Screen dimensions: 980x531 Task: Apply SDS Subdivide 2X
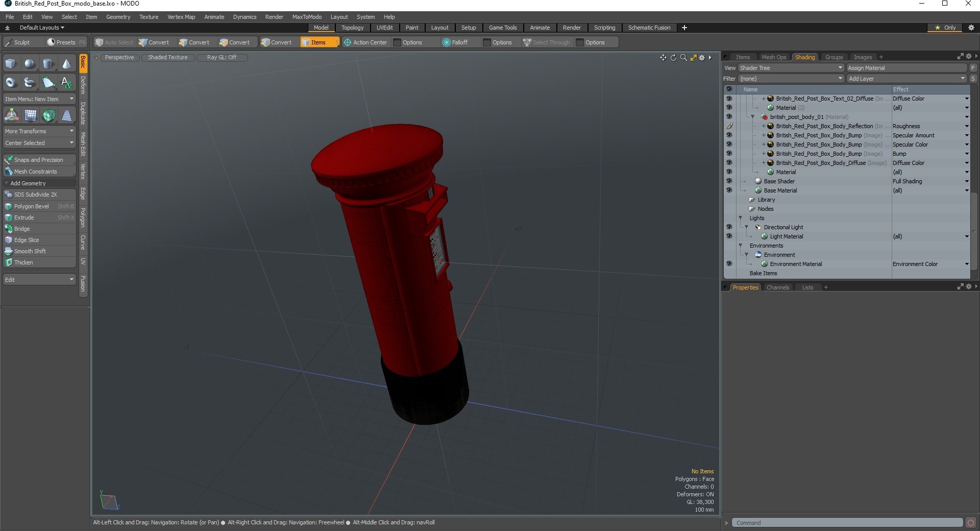pyautogui.click(x=39, y=195)
